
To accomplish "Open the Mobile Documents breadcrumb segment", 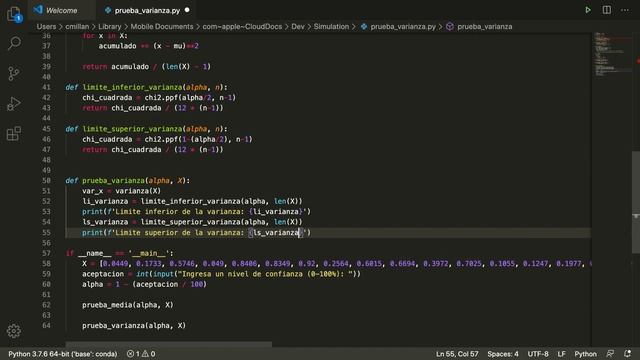I will click(162, 27).
